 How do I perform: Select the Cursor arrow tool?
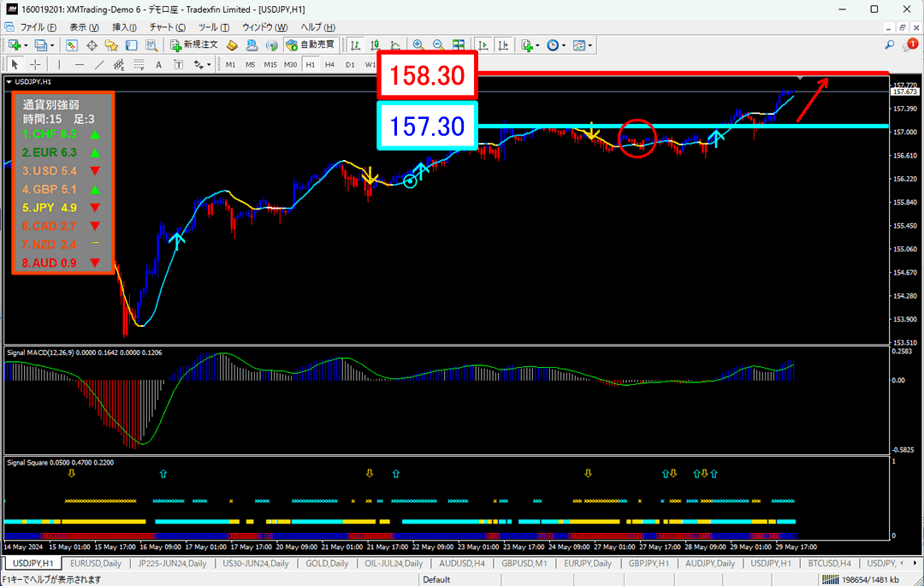(x=15, y=64)
